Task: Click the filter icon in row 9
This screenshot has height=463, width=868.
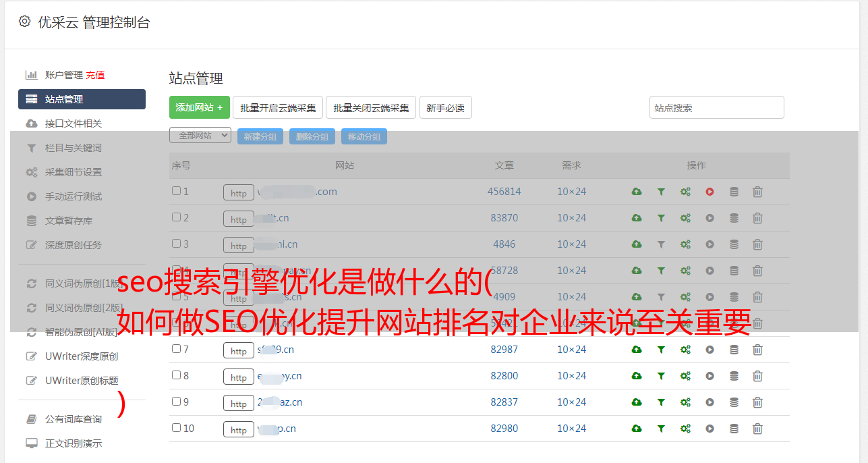Action: tap(661, 402)
